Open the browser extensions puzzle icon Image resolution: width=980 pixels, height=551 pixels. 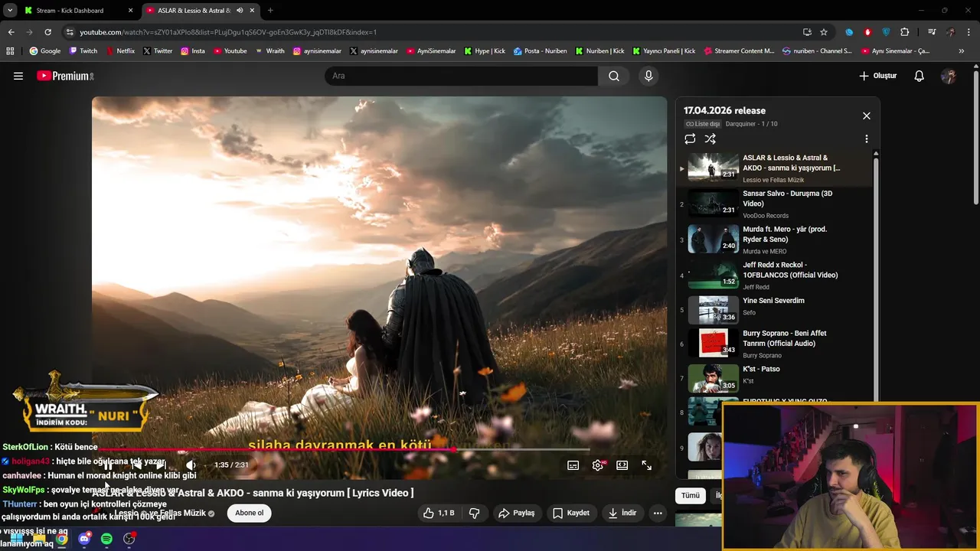(905, 32)
